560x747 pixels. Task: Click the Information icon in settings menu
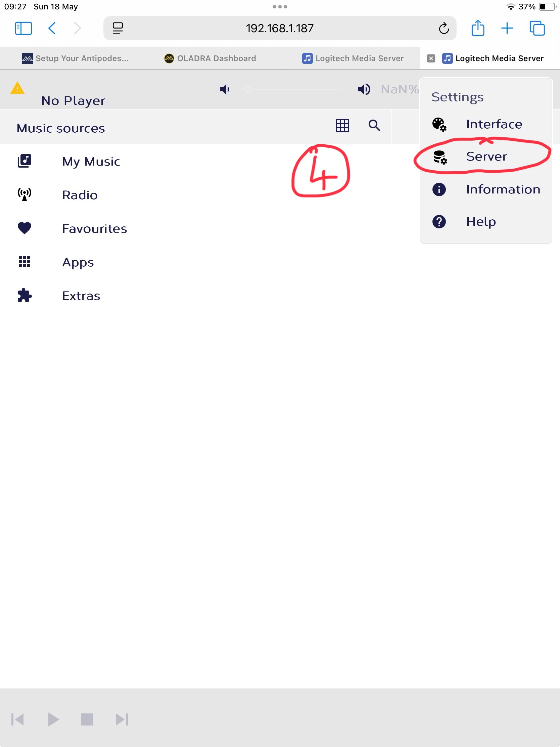(439, 189)
